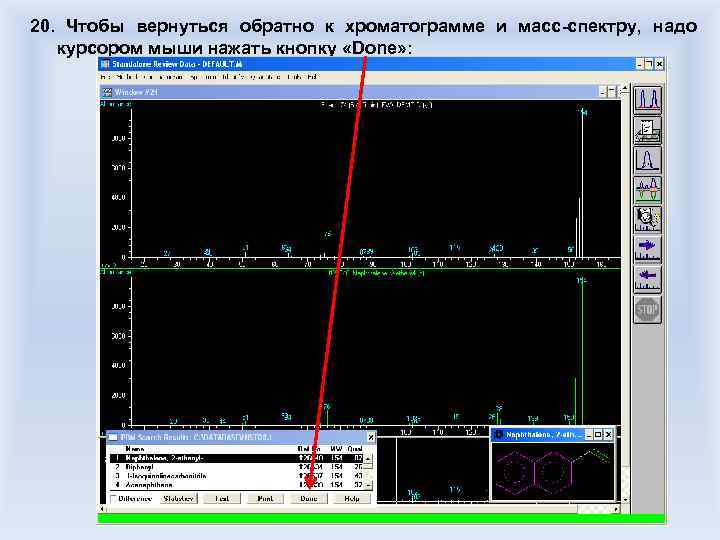Select the 1-Isoquinolinecarbonitrile result row

(x=236, y=476)
